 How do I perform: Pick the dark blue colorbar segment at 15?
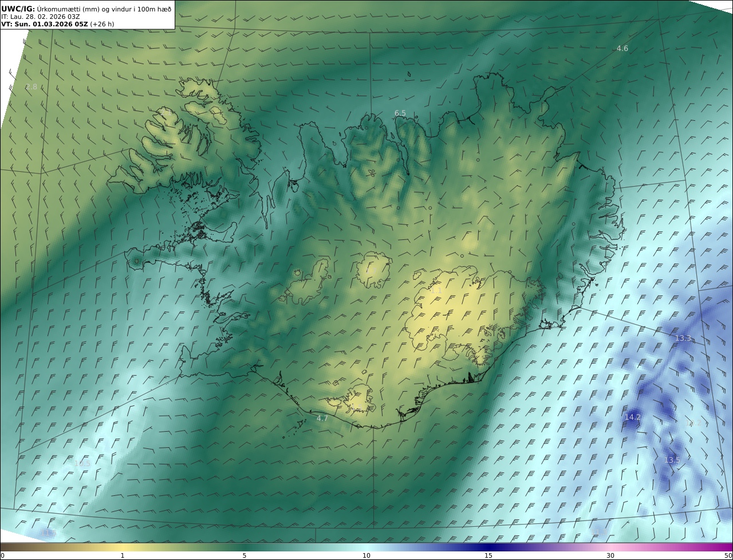488,547
